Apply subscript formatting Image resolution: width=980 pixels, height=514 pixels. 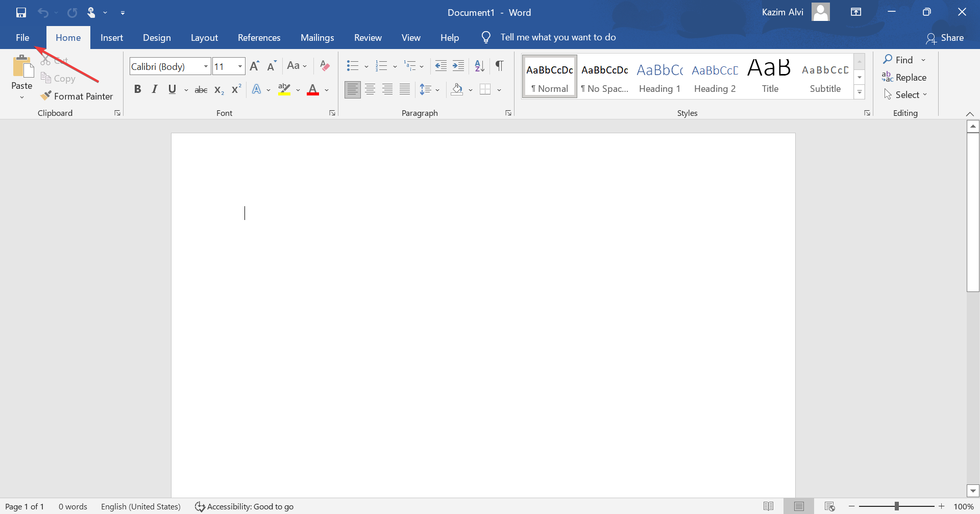218,89
